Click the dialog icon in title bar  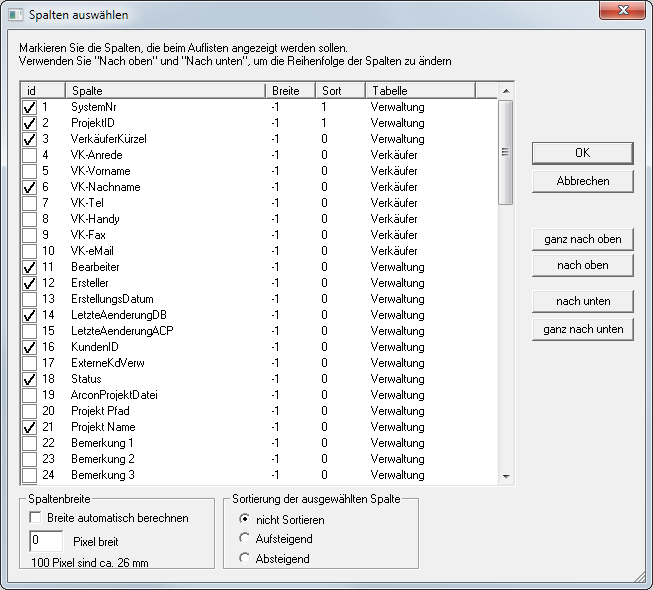(15, 15)
